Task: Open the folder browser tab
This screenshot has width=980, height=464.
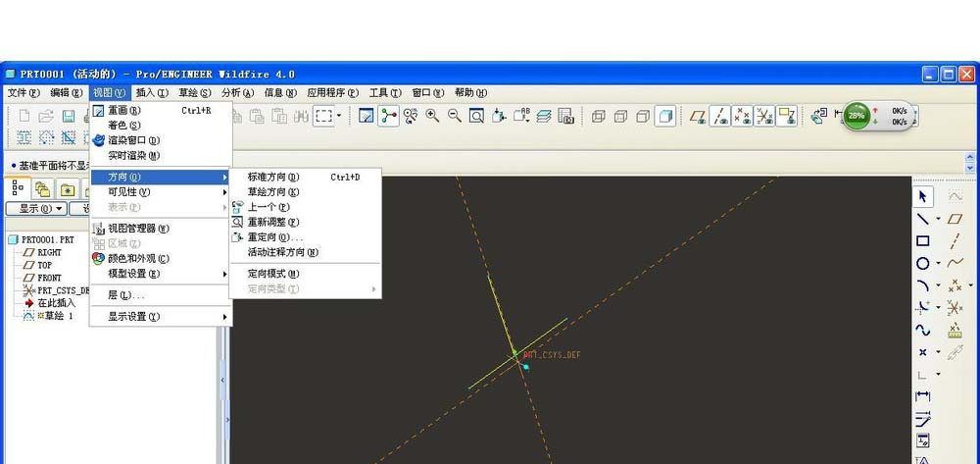Action: (x=42, y=189)
